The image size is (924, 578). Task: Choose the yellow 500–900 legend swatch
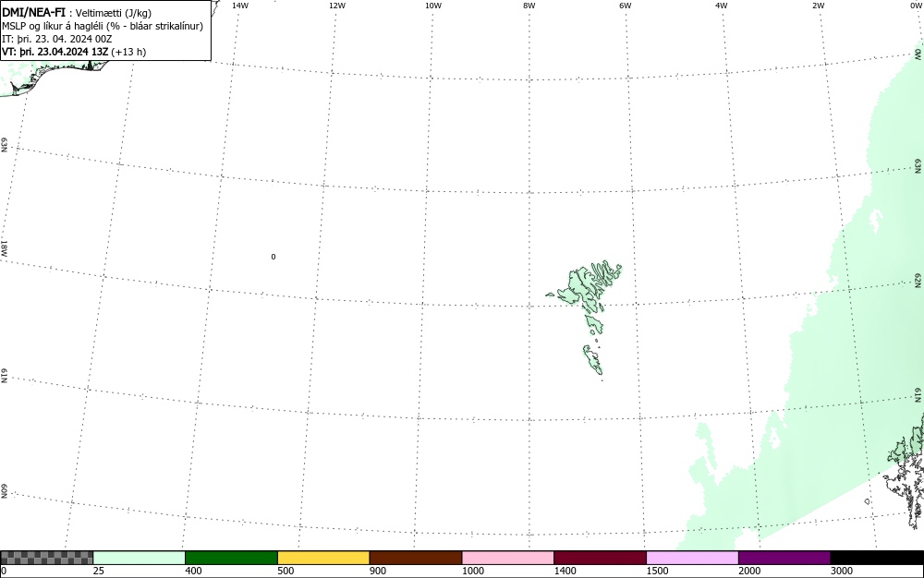[x=323, y=558]
